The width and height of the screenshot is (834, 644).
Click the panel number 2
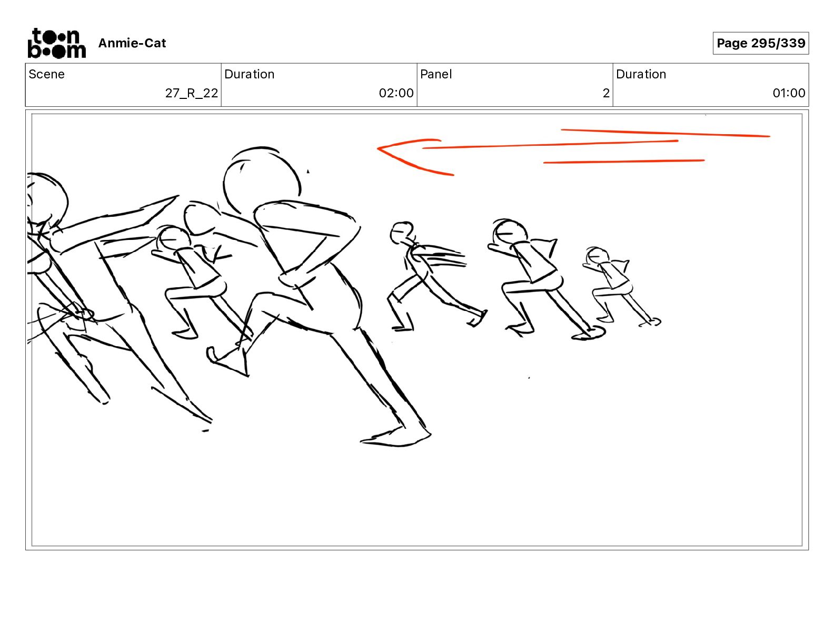tap(606, 93)
